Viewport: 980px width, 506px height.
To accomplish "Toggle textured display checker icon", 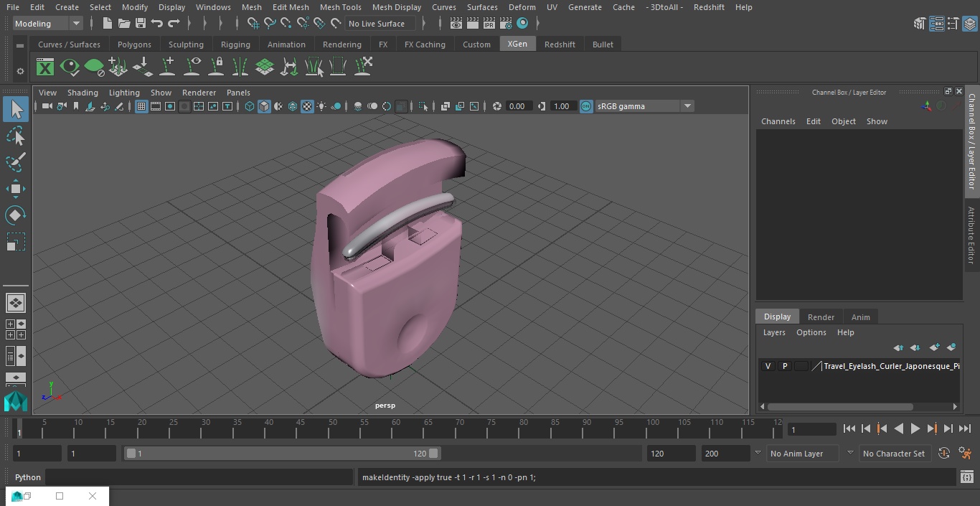I will pyautogui.click(x=307, y=106).
